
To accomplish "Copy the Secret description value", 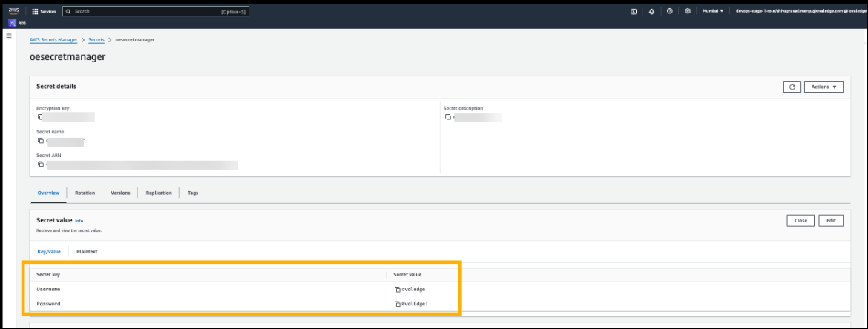I will [x=448, y=117].
